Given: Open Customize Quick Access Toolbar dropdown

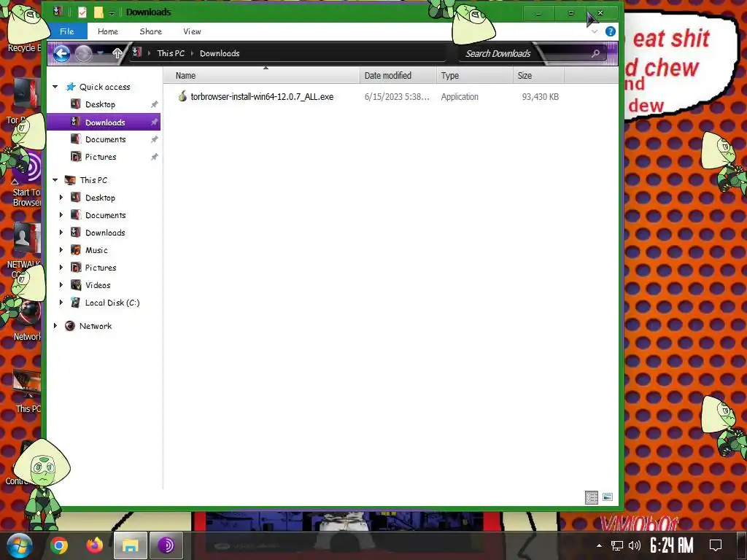Looking at the screenshot, I should 112,13.
